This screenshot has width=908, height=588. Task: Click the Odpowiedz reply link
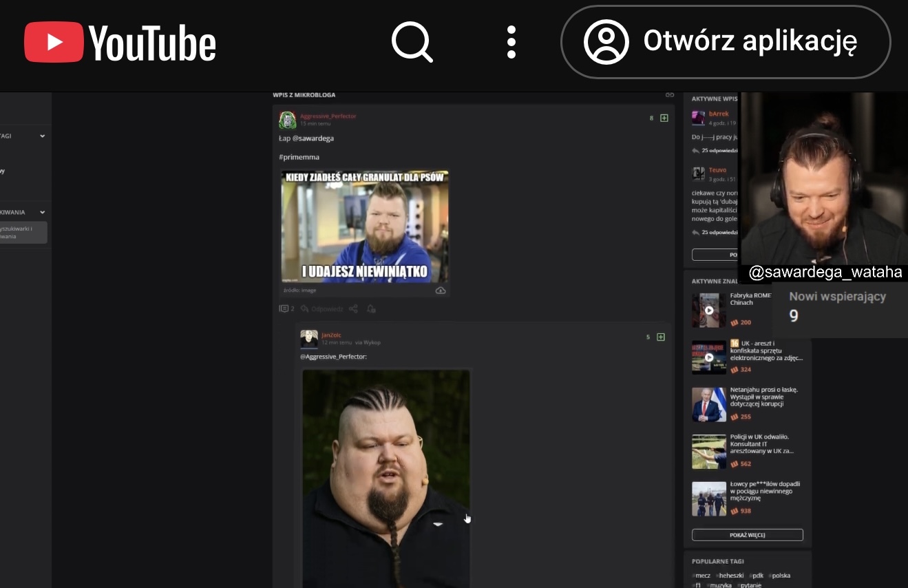coord(326,308)
